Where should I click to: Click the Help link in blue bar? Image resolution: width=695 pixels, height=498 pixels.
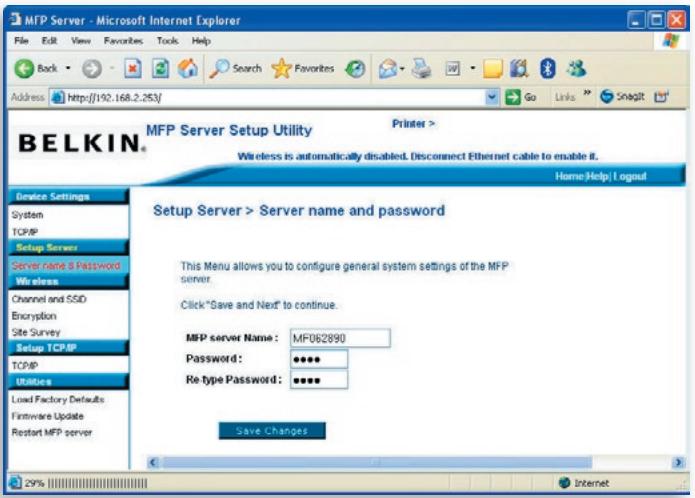click(x=597, y=176)
